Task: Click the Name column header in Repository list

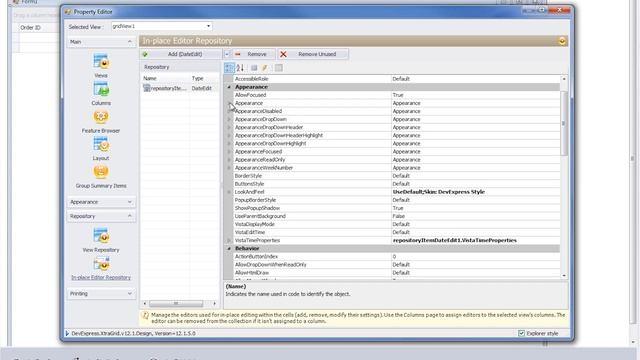Action: tap(165, 78)
